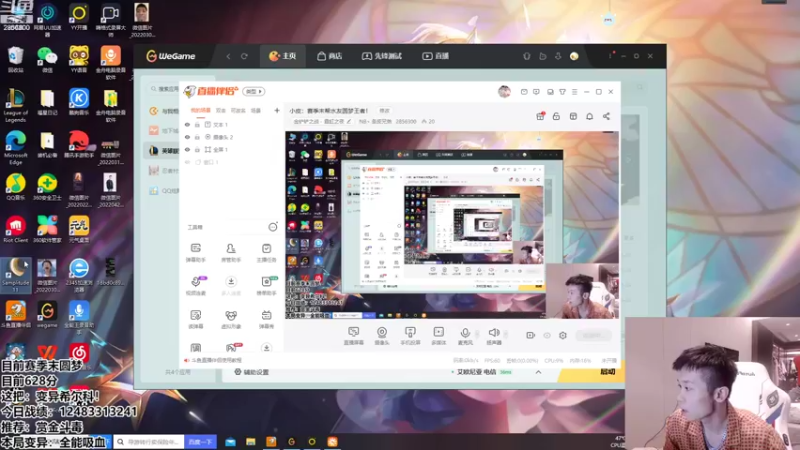Viewport: 800px width, 450px height.
Task: Toggle lock on 文本 1 layer
Action: coord(197,124)
